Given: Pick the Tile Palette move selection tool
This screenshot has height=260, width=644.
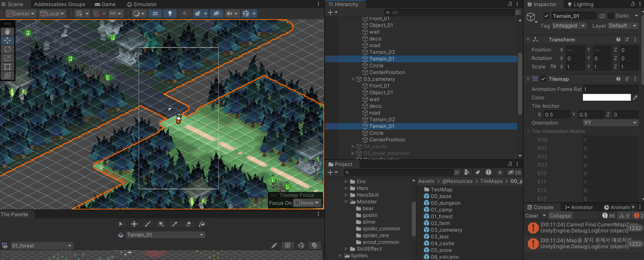Looking at the screenshot, I should click(x=134, y=224).
